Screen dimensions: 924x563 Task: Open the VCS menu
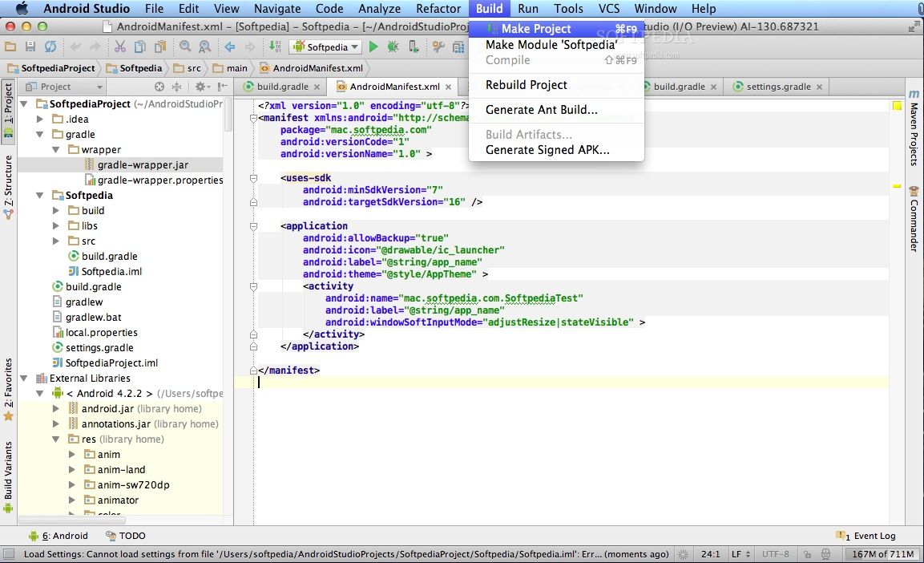pos(609,8)
